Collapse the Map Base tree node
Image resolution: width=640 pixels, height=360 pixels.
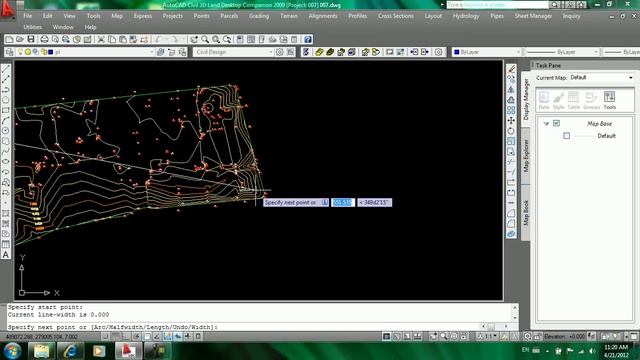tap(546, 123)
